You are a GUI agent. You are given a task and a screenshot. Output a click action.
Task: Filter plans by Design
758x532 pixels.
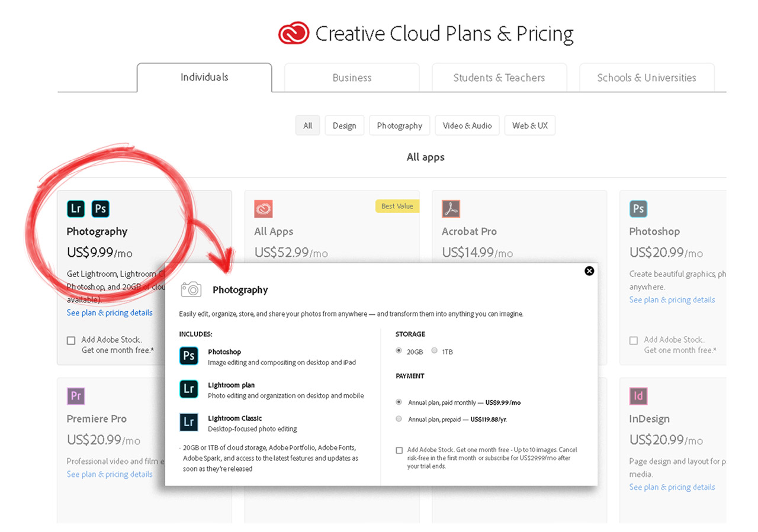coord(345,125)
